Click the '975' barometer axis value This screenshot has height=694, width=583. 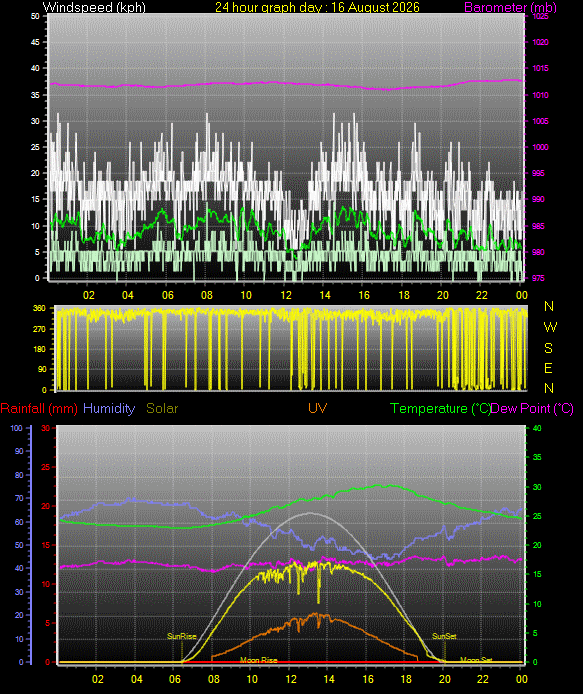[538, 278]
